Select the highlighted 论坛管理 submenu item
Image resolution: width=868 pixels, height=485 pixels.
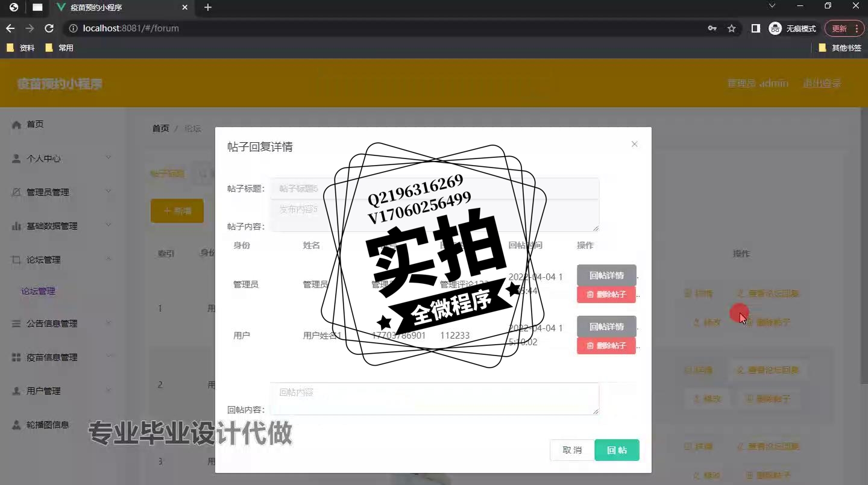click(x=39, y=291)
